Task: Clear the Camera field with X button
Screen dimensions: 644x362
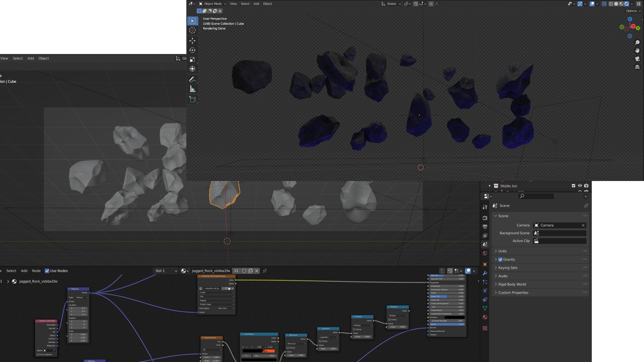Action: pos(583,225)
